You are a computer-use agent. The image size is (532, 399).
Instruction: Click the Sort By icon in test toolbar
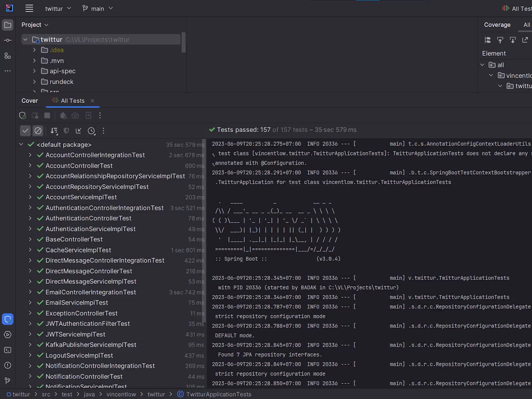coord(54,131)
